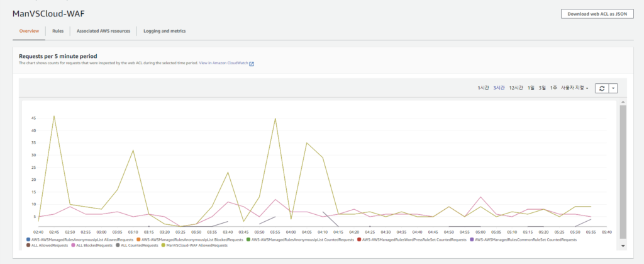This screenshot has width=644, height=264.
Task: Click the CommonRuleSet CountedRequests legend dot
Action: click(472, 240)
